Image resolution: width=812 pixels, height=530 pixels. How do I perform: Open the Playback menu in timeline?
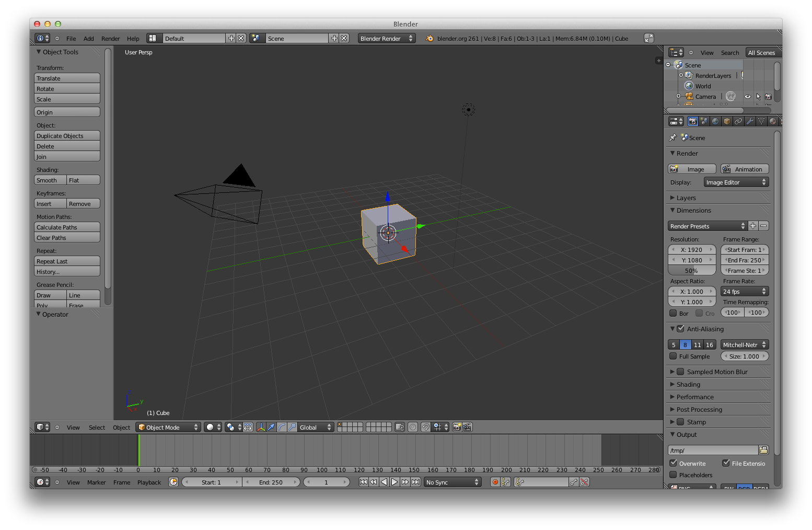pos(149,482)
